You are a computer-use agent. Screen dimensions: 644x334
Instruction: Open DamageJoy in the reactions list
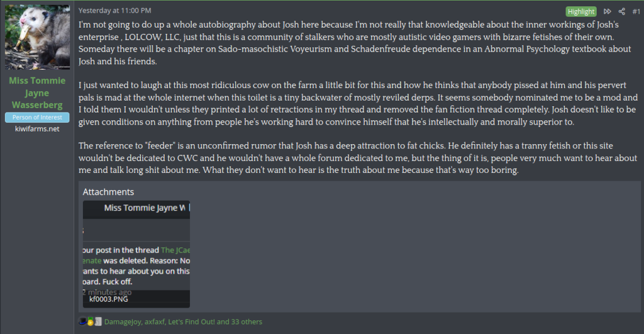122,321
